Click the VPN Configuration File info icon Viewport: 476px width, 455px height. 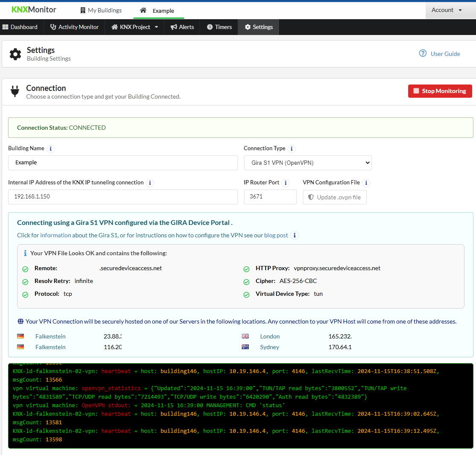tap(366, 183)
